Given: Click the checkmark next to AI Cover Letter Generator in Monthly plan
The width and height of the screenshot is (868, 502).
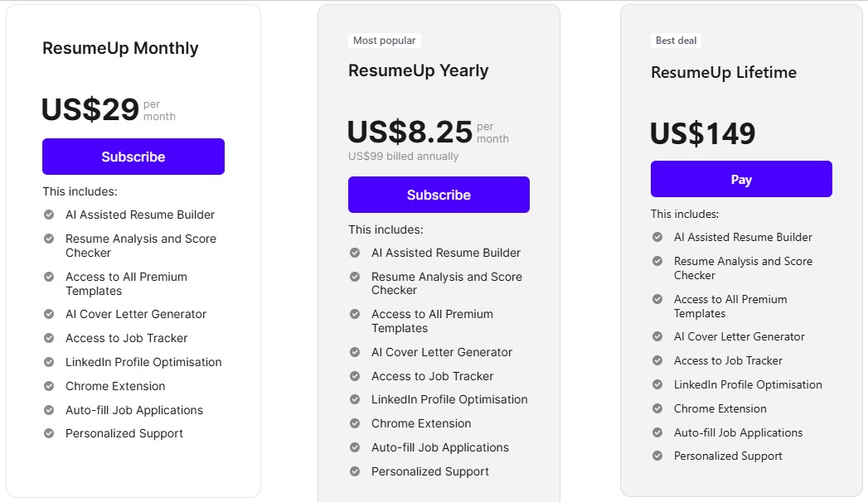Looking at the screenshot, I should tap(49, 314).
